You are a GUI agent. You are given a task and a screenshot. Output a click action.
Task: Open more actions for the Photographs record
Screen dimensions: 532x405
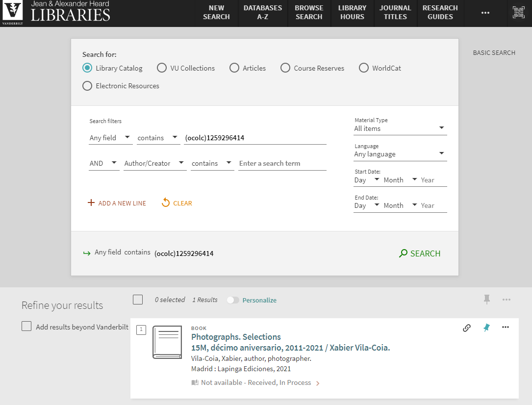pyautogui.click(x=506, y=328)
